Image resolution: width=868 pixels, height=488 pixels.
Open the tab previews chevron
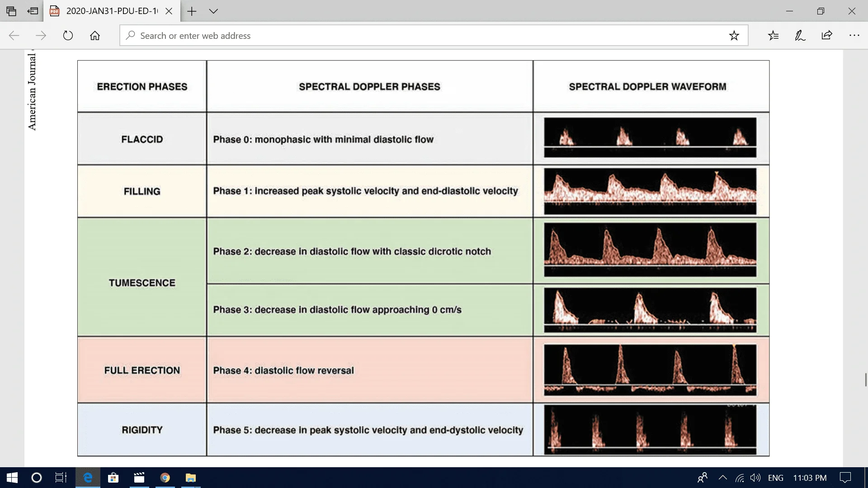(x=213, y=11)
